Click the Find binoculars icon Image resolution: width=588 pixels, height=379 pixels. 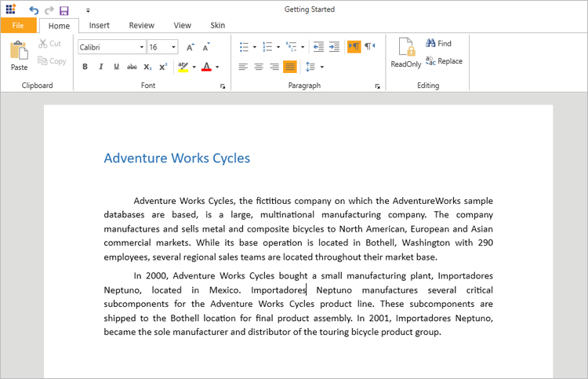pos(431,44)
